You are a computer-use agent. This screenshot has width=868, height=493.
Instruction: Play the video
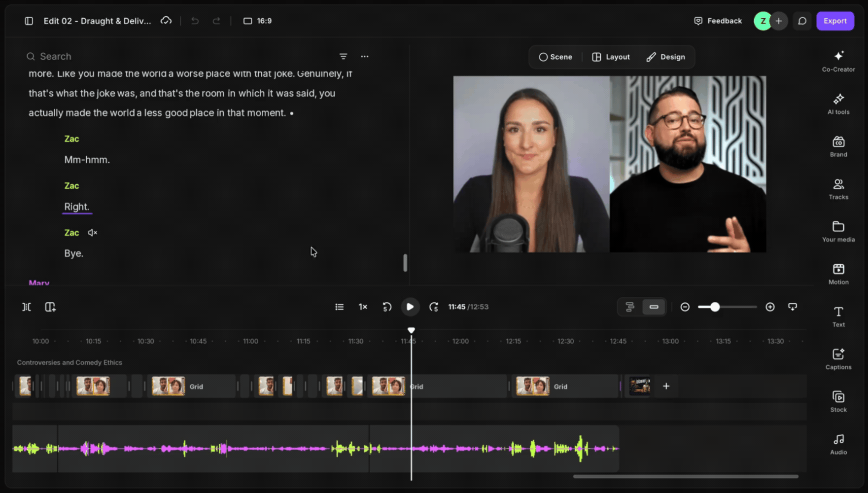pyautogui.click(x=410, y=307)
